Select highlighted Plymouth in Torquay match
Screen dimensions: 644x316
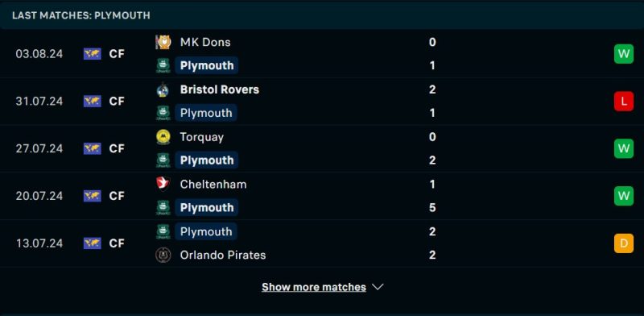[x=207, y=160]
